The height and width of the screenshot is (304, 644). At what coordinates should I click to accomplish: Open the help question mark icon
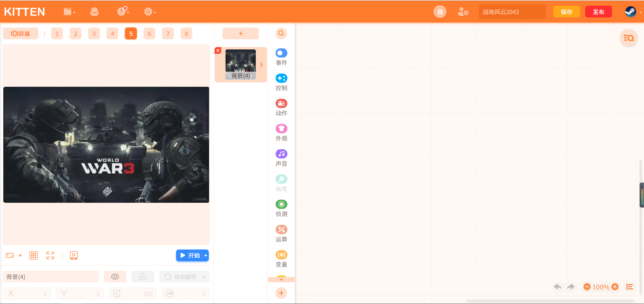point(123,11)
